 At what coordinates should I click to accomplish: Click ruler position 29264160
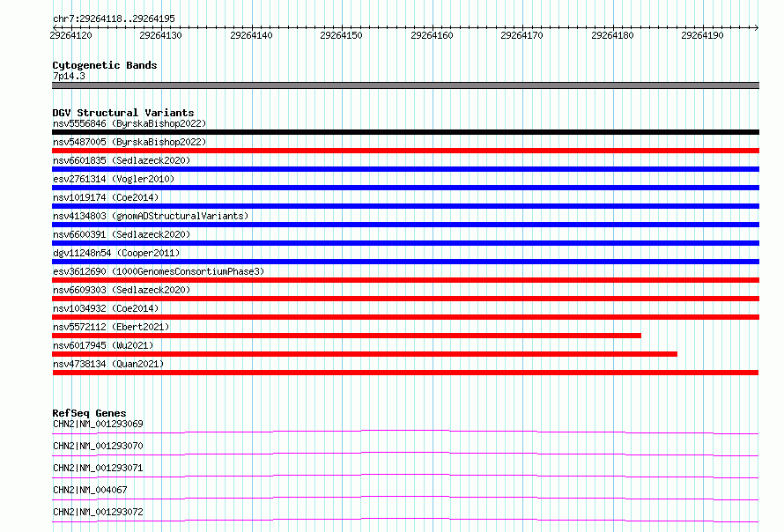tap(432, 35)
